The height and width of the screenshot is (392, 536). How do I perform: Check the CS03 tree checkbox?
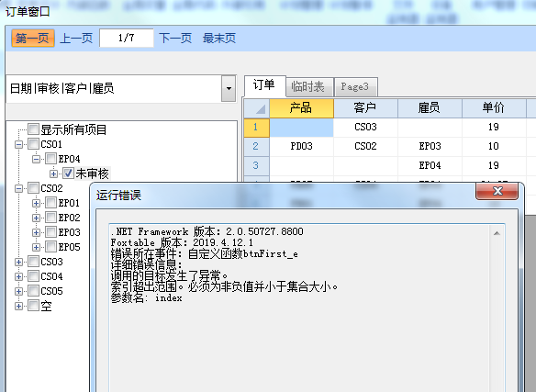(x=33, y=262)
